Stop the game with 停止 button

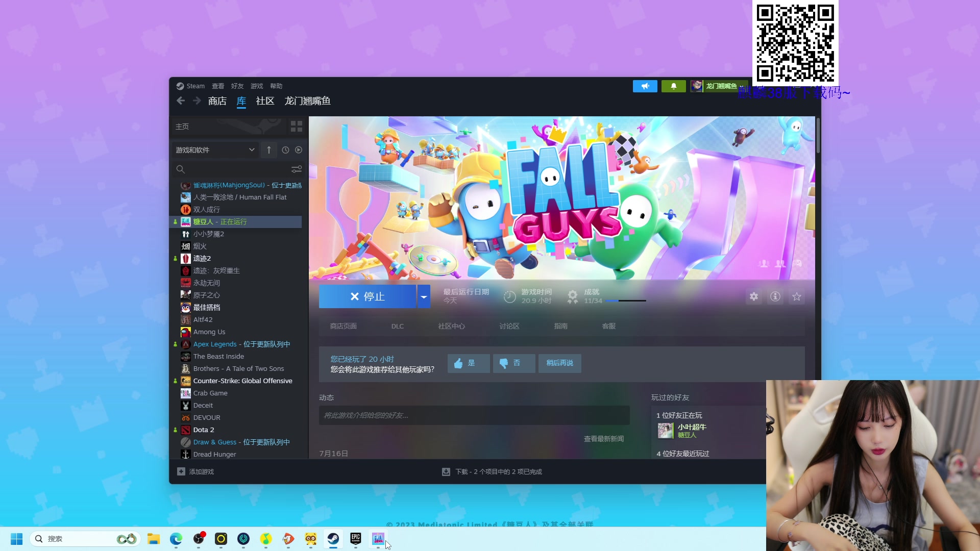pos(367,296)
